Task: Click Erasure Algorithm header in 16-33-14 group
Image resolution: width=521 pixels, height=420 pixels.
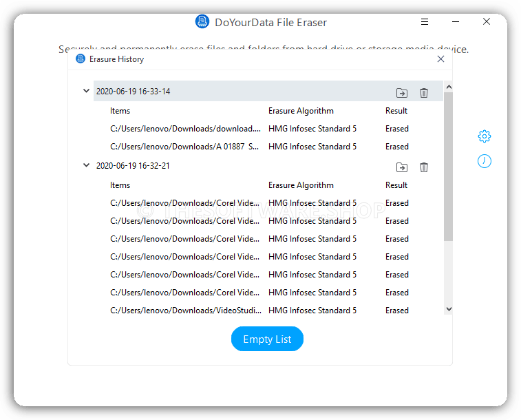Action: coord(301,111)
